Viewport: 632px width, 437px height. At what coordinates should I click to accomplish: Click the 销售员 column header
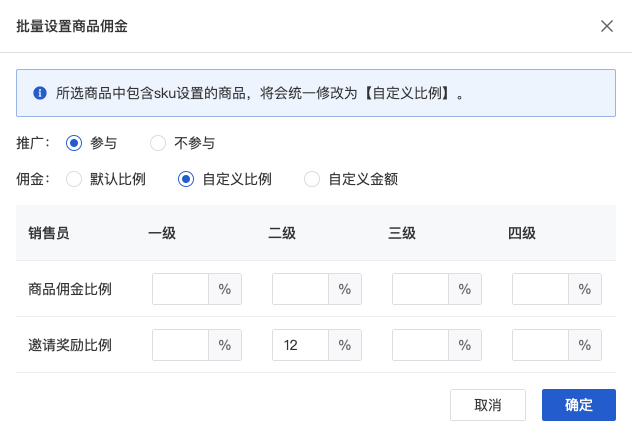coord(50,234)
